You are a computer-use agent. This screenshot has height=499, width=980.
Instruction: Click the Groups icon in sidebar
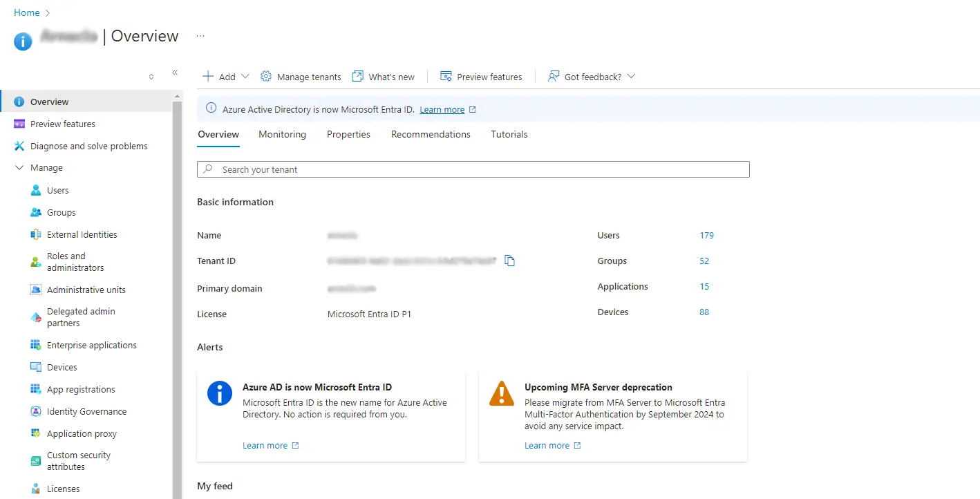[36, 212]
